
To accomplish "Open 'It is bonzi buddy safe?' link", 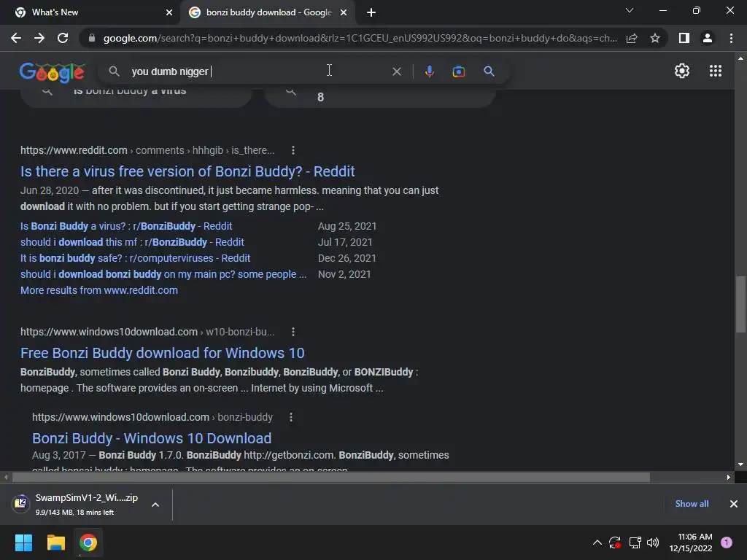I will point(135,259).
